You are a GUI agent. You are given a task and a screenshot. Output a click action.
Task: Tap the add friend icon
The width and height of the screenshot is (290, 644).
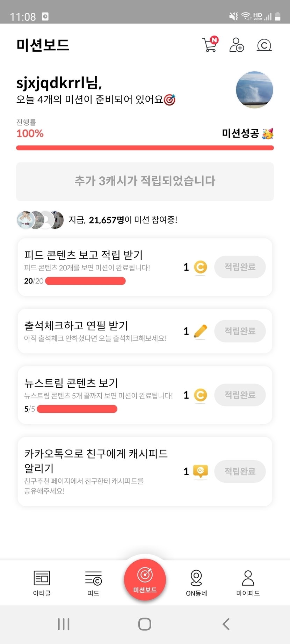point(237,45)
